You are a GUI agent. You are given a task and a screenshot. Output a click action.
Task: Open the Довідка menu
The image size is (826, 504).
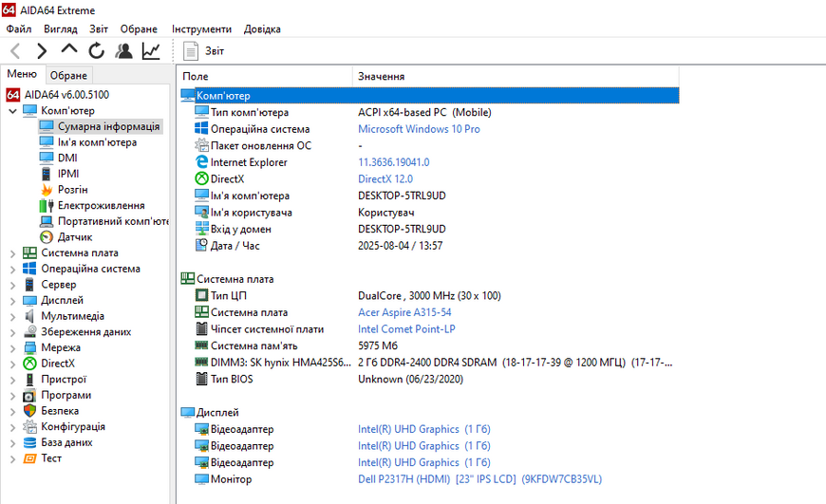pos(262,29)
